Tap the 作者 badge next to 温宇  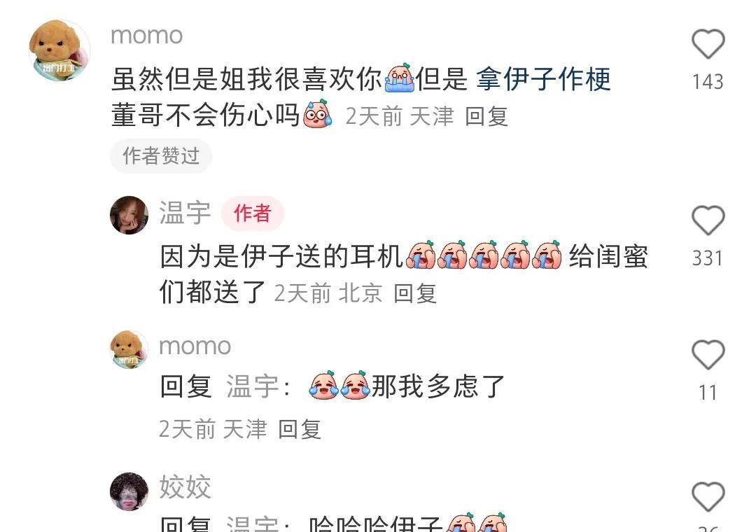pyautogui.click(x=253, y=213)
